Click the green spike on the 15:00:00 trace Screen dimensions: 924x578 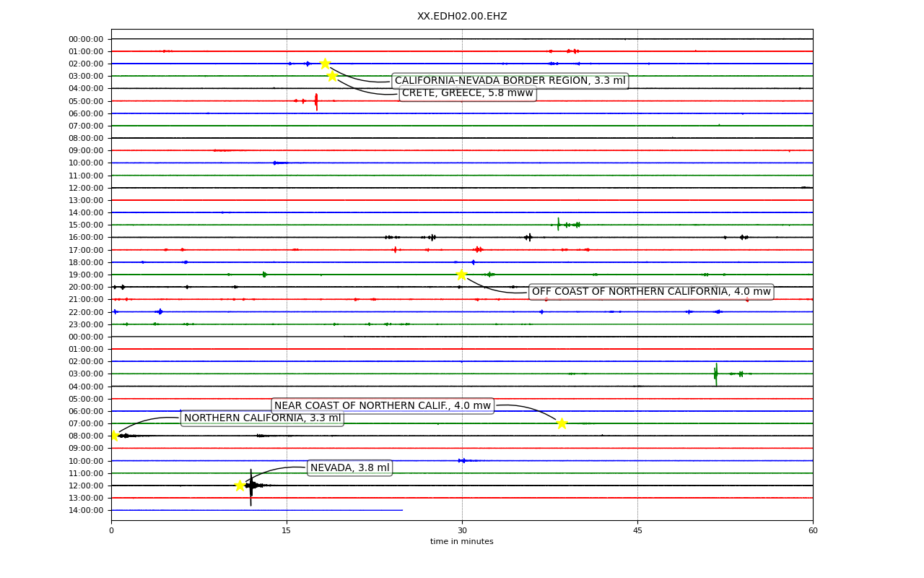point(558,225)
